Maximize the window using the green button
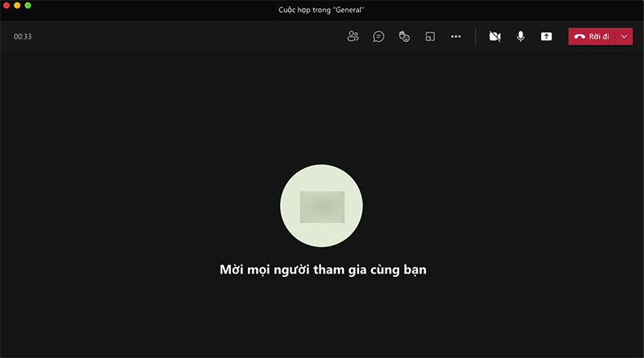This screenshot has width=644, height=358. 28,6
